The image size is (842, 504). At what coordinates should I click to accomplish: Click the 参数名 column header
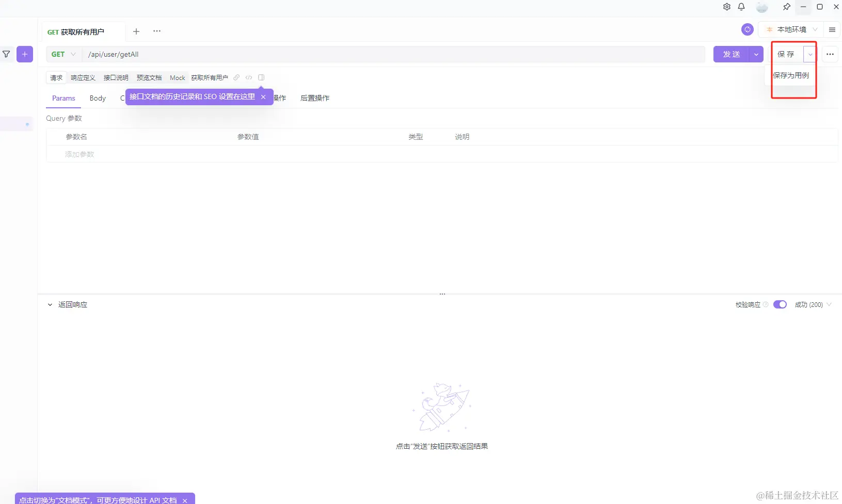click(x=76, y=137)
